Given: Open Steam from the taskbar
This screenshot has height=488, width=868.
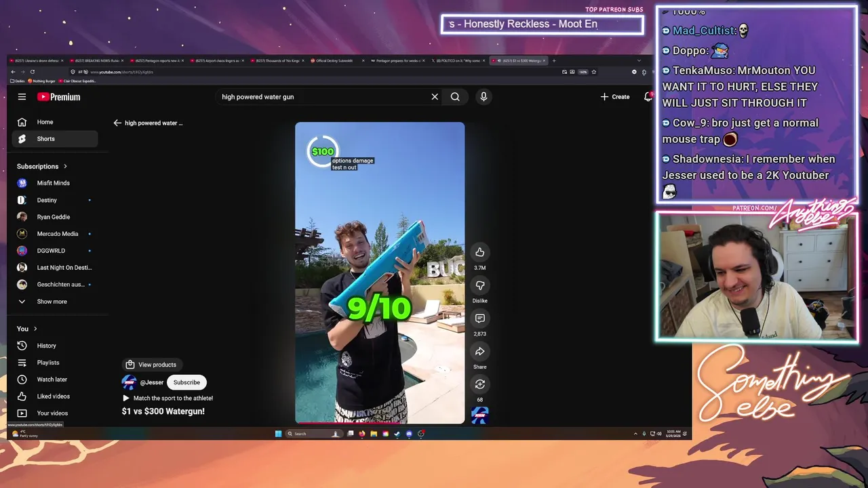Looking at the screenshot, I should (x=397, y=434).
